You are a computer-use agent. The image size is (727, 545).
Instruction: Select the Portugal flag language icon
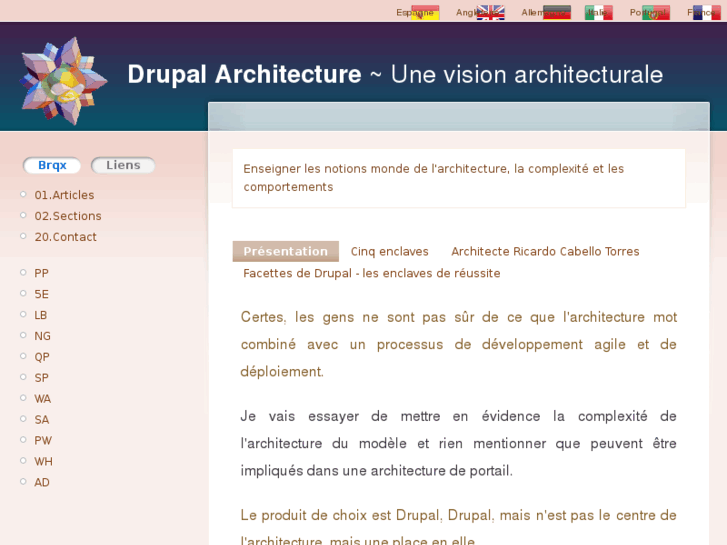656,13
